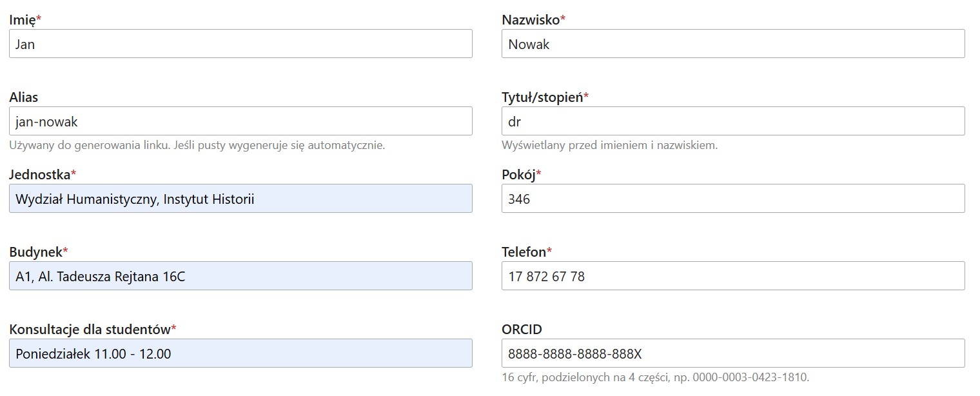Focus the Pokój field showing 346

733,199
